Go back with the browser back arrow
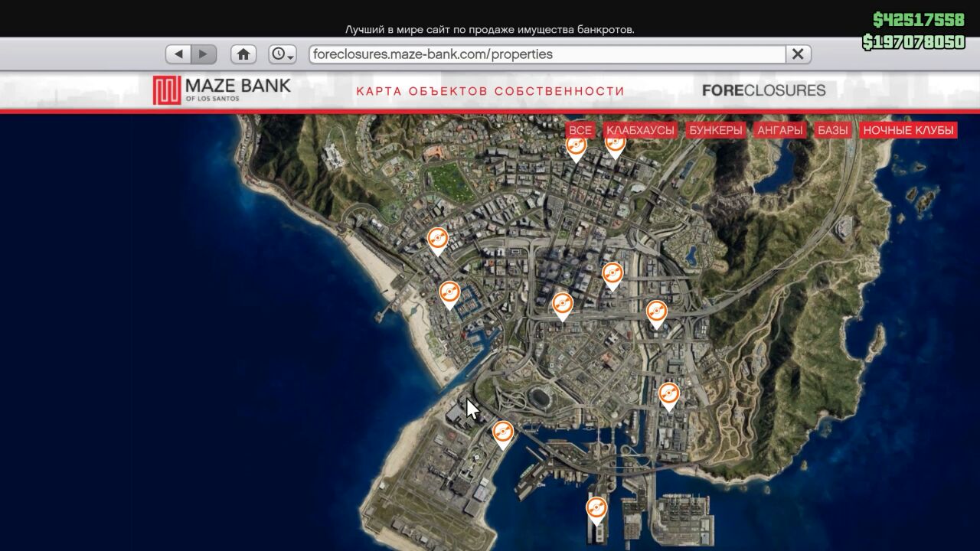Screen dimensions: 980x551 click(x=178, y=54)
